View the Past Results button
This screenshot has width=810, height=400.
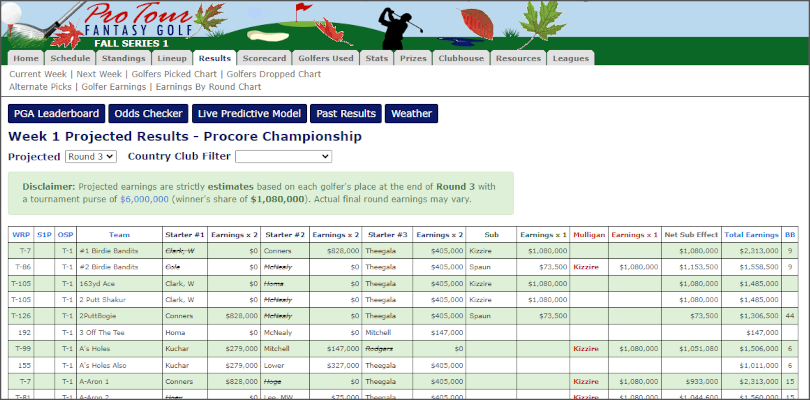[346, 114]
